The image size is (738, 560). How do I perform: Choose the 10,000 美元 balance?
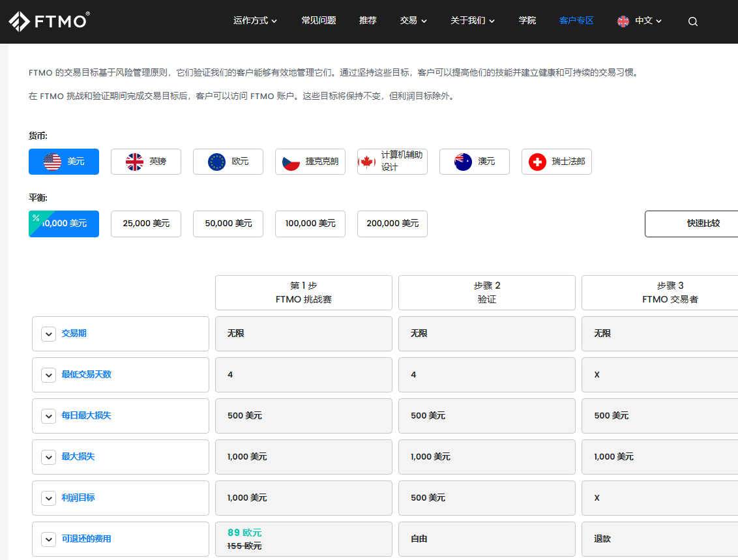pyautogui.click(x=64, y=224)
